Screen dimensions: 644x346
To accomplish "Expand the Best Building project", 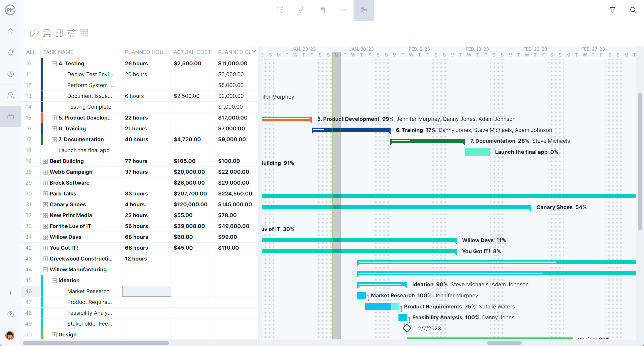I will [45, 161].
